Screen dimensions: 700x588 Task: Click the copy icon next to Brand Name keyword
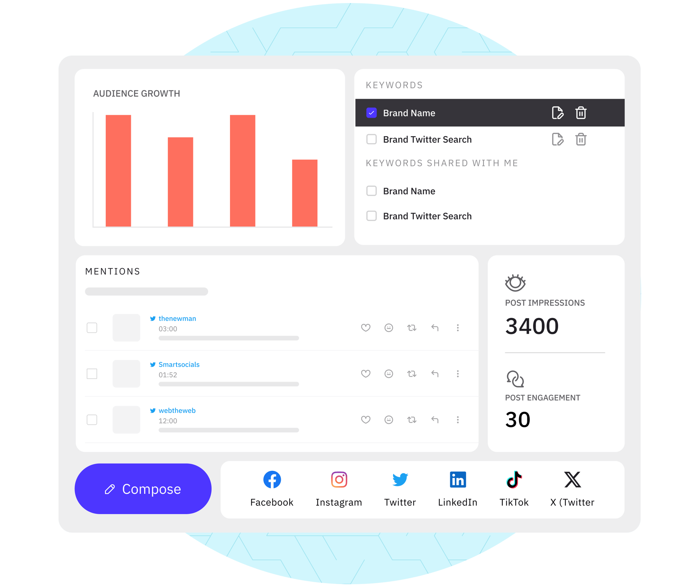(x=556, y=113)
